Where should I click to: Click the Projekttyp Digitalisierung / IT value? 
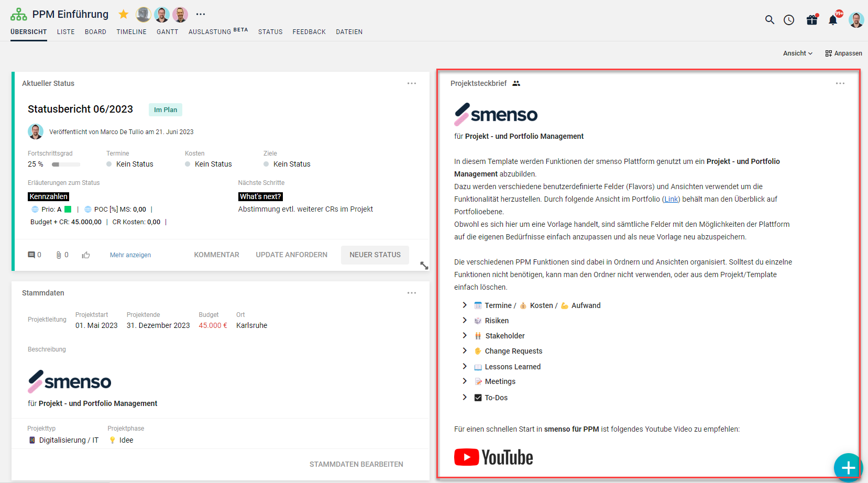[63, 440]
